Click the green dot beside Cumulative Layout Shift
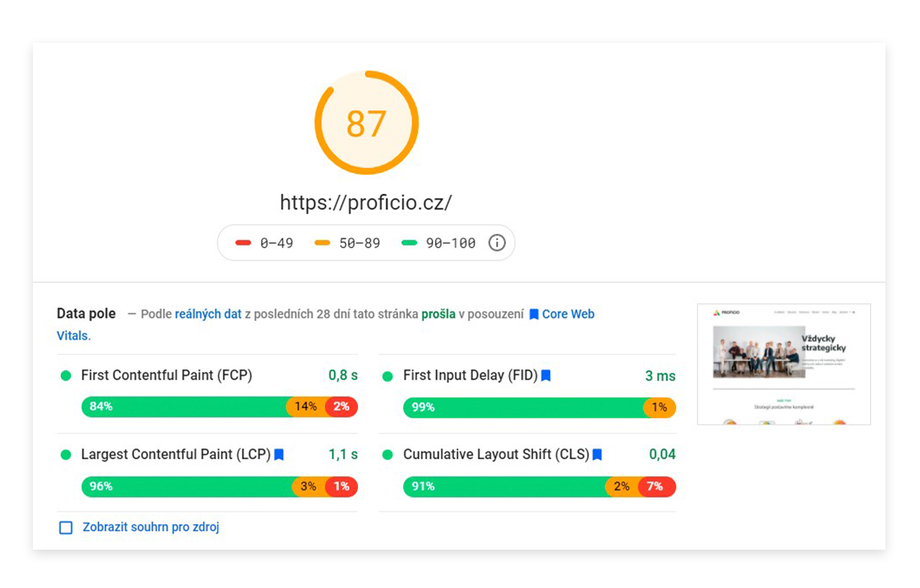This screenshot has height=588, width=920. (387, 455)
